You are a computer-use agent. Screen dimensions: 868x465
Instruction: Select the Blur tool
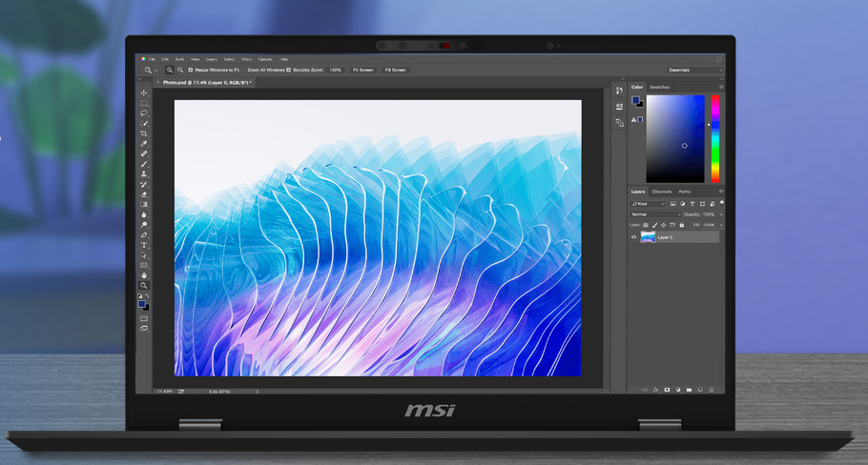pos(144,214)
